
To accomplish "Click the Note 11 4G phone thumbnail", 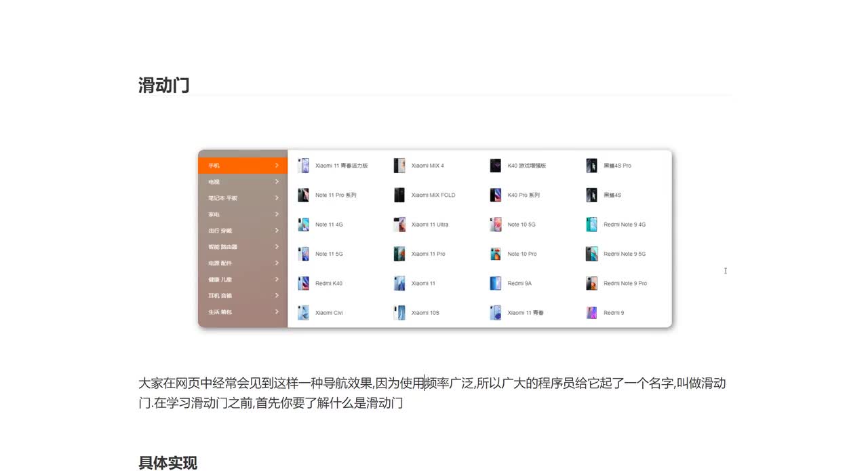I will pos(303,225).
